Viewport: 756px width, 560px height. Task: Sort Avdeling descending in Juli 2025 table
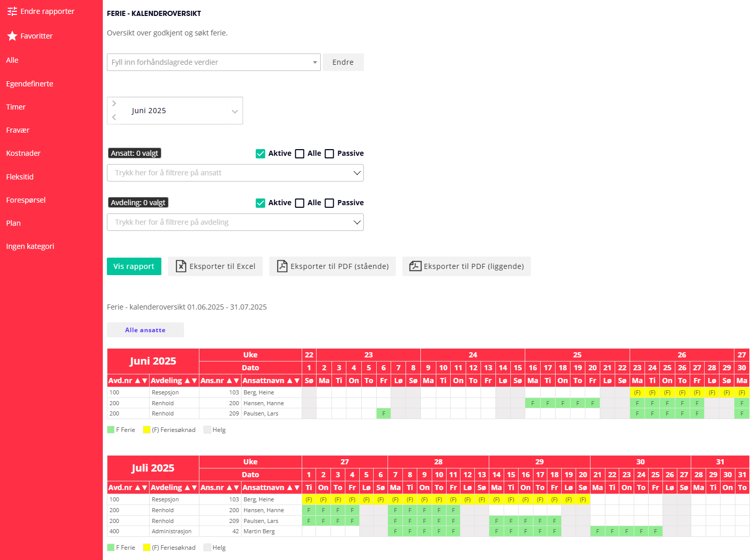(194, 487)
